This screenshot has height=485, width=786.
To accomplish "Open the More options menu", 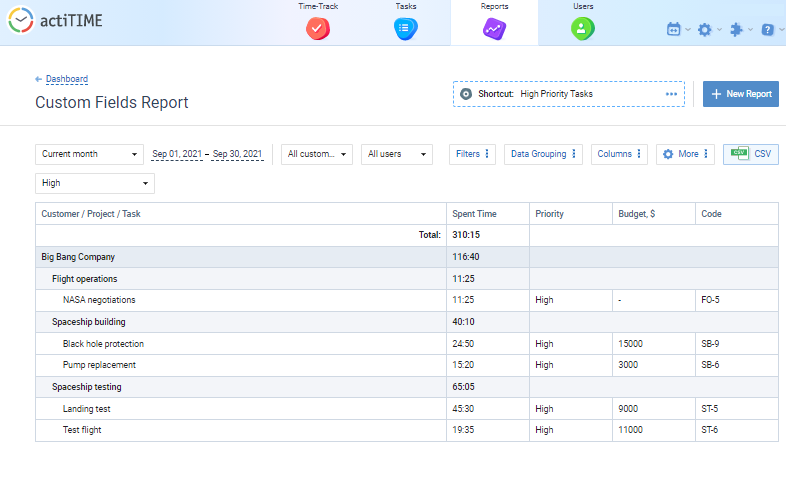I will [685, 154].
